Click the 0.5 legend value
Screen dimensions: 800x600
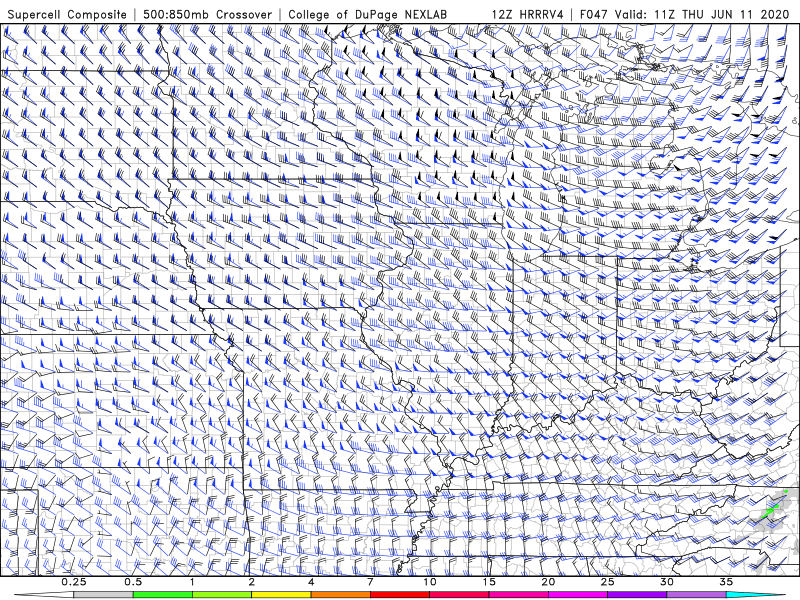coord(133,582)
